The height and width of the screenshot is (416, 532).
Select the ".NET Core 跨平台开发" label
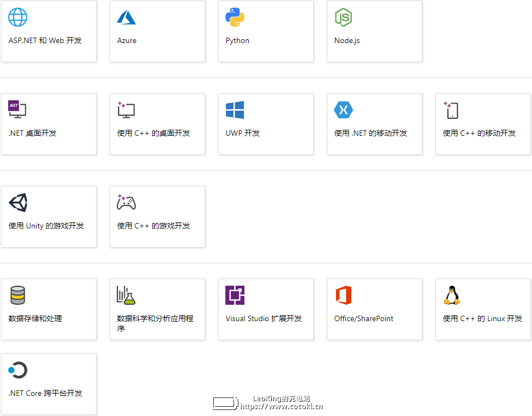point(45,393)
